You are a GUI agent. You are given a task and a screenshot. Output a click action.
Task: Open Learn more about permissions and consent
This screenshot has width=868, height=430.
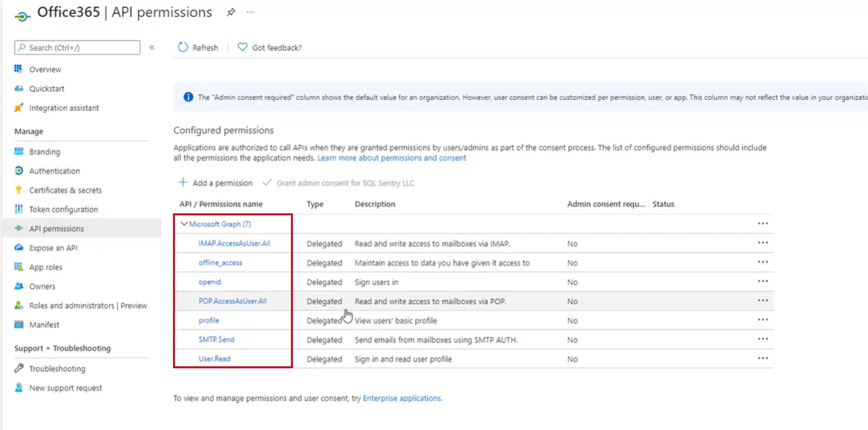pyautogui.click(x=391, y=158)
